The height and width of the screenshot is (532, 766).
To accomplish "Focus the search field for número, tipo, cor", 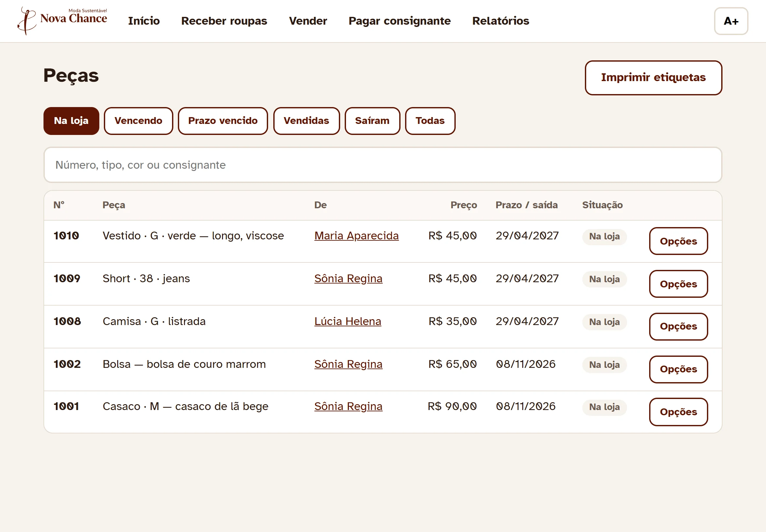I will pos(383,165).
